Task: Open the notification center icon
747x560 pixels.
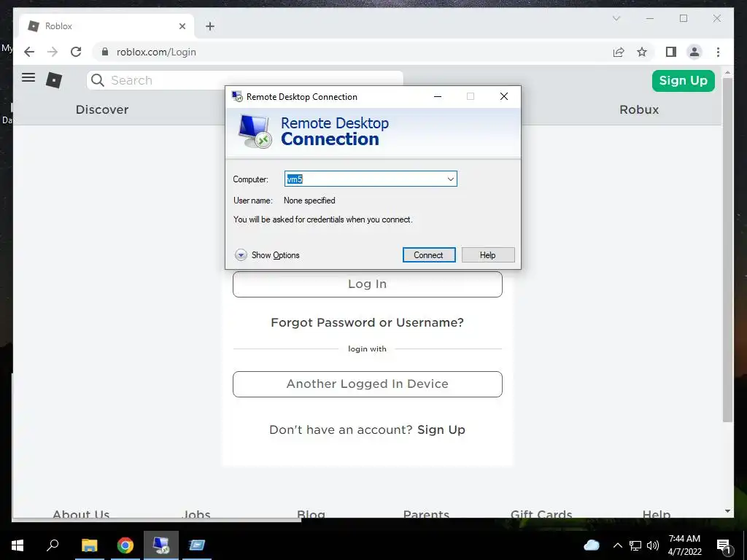Action: pyautogui.click(x=724, y=545)
